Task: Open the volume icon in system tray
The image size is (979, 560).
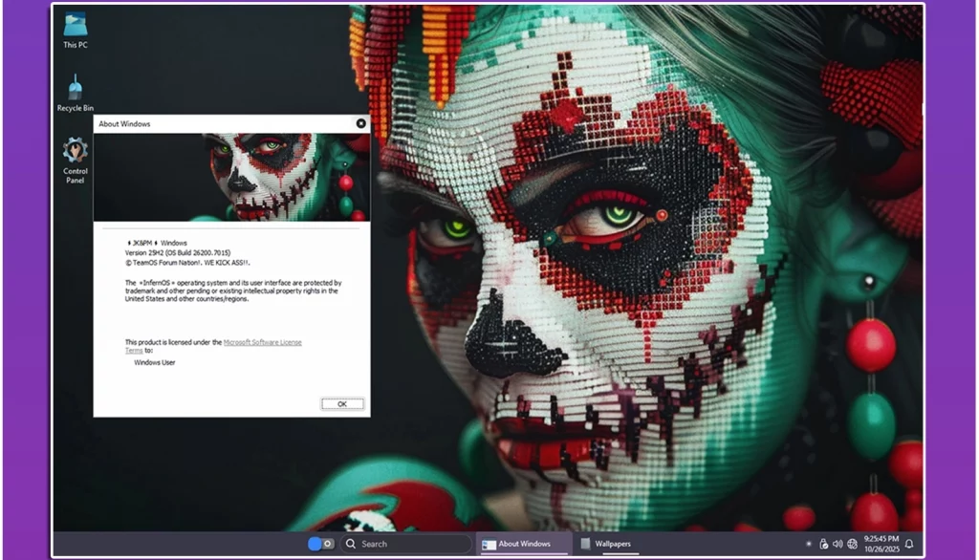Action: (838, 543)
